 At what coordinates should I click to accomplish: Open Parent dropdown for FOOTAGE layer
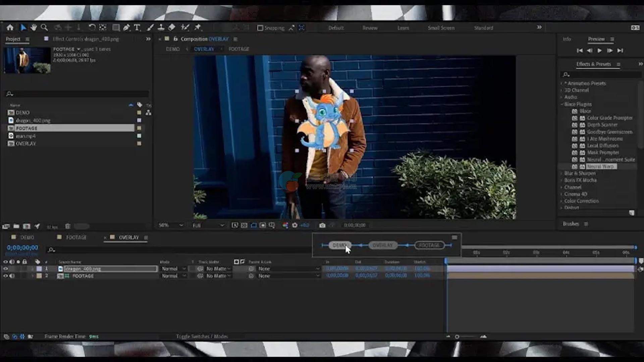288,276
